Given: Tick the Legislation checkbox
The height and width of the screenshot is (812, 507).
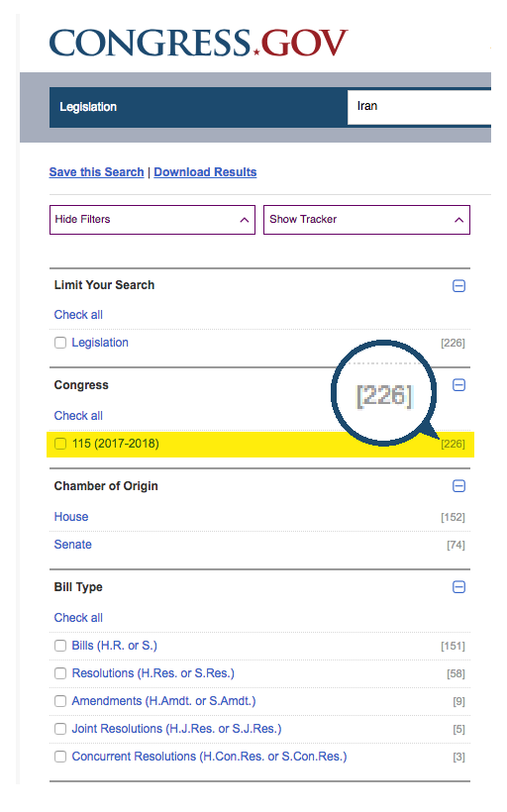Looking at the screenshot, I should tap(60, 343).
